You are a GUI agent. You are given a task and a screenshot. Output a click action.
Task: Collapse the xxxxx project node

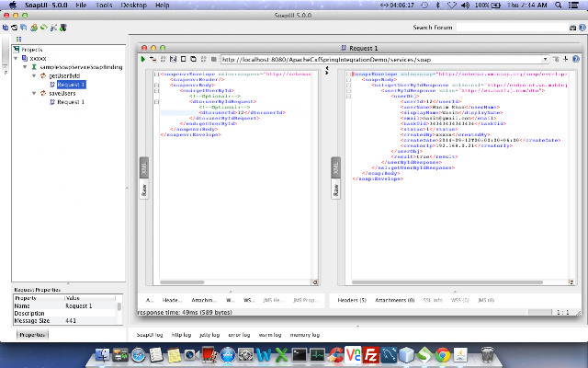tap(16, 59)
